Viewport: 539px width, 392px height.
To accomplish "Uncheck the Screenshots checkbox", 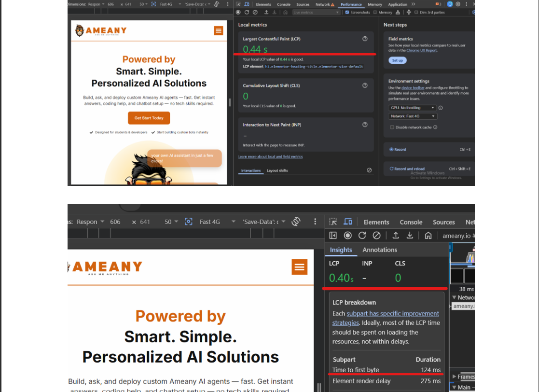I will click(347, 13).
